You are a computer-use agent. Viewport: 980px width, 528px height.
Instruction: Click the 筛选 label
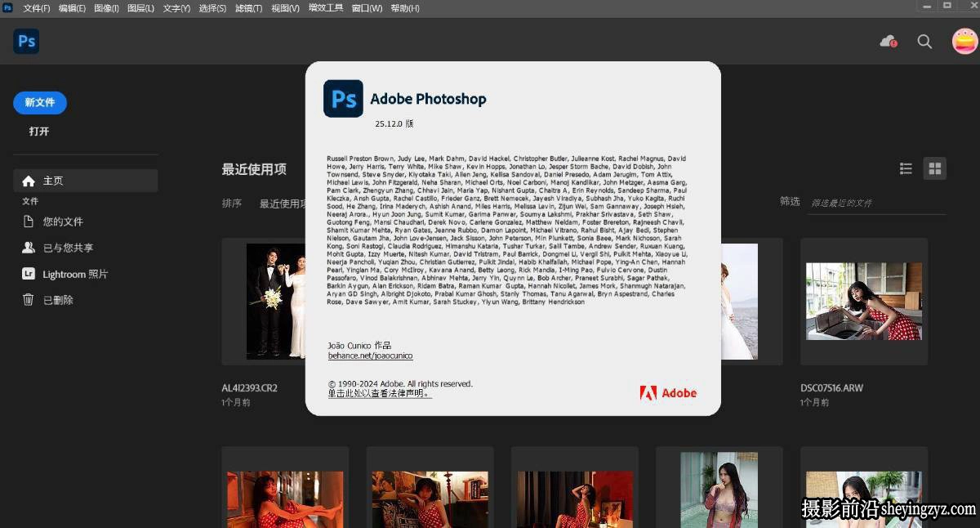pos(790,201)
